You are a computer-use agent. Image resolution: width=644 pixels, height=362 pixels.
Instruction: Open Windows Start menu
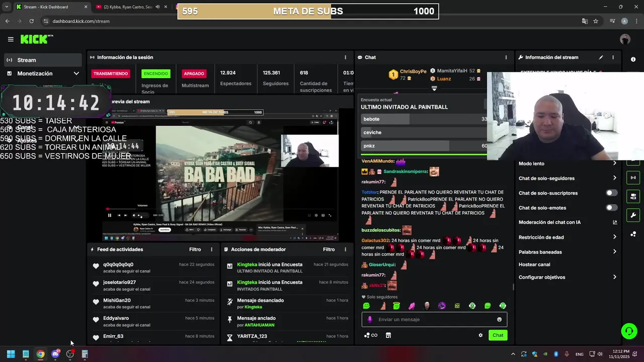click(11, 354)
